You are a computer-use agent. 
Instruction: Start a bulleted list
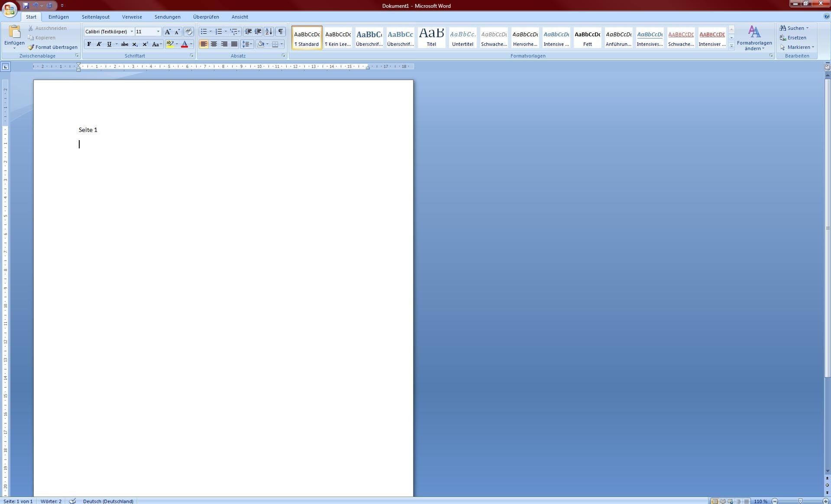pos(204,32)
